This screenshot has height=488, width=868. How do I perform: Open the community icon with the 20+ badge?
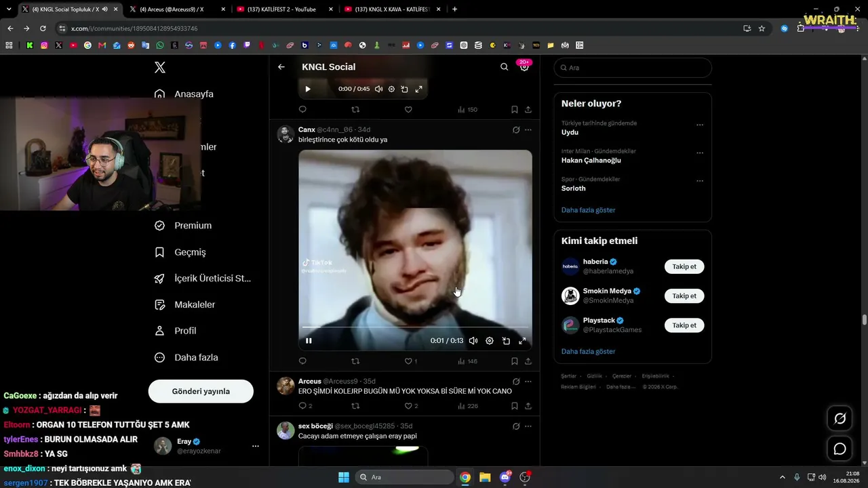point(524,66)
